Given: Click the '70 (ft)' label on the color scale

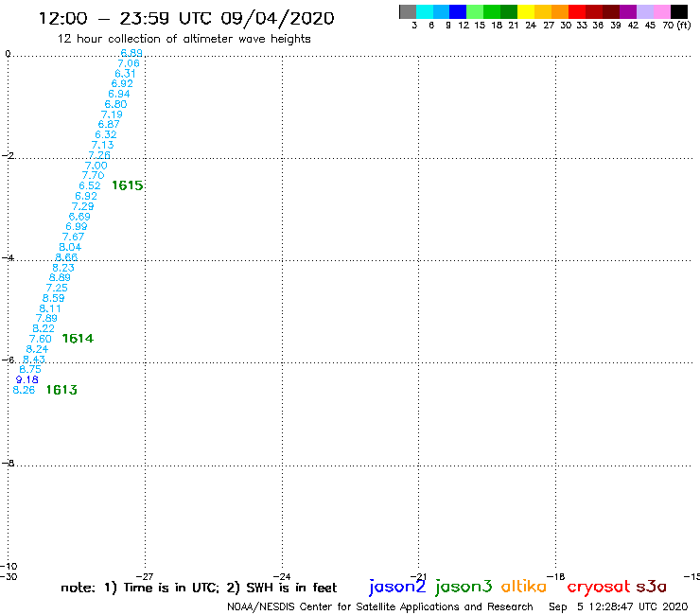Looking at the screenshot, I should point(676,25).
